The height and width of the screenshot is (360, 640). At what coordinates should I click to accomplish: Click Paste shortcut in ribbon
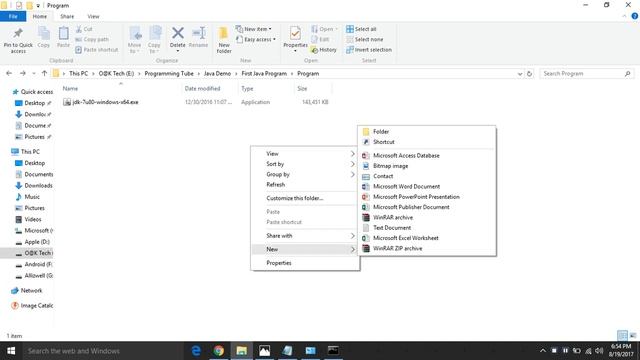pos(97,50)
